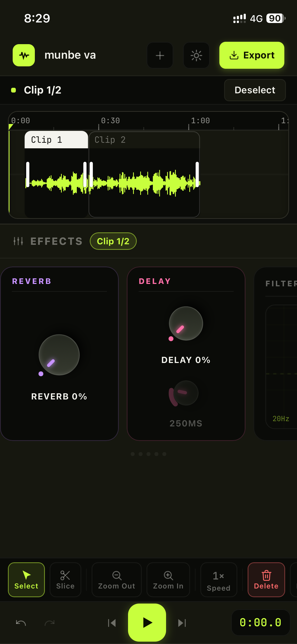297x644 pixels.
Task: Click the 0:30 mark on the ruler
Action: (110, 121)
